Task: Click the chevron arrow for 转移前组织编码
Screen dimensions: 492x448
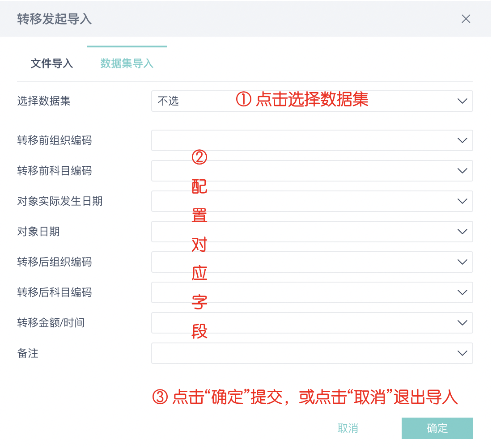Action: (x=462, y=140)
